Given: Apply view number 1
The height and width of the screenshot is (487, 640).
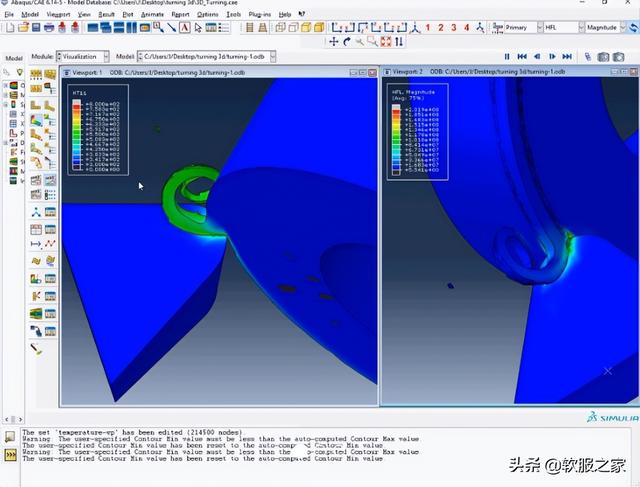Looking at the screenshot, I should click(428, 28).
